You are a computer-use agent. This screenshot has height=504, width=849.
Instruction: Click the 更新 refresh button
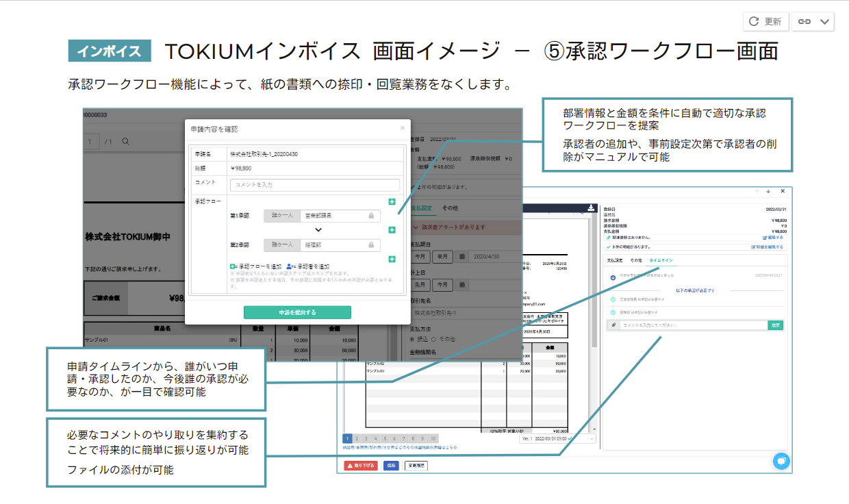click(765, 21)
